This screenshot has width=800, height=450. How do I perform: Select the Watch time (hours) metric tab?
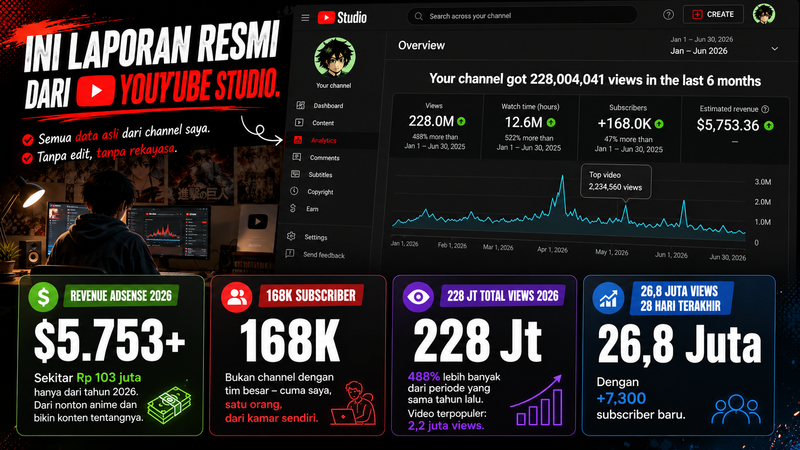coord(531,127)
